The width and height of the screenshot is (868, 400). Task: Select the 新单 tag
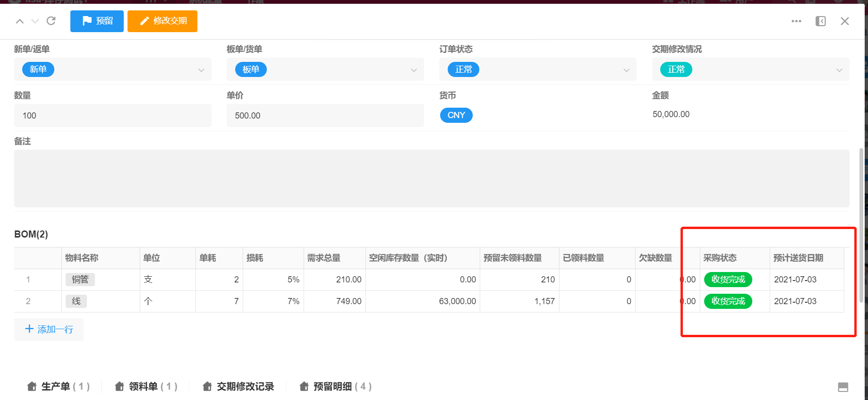coord(38,69)
